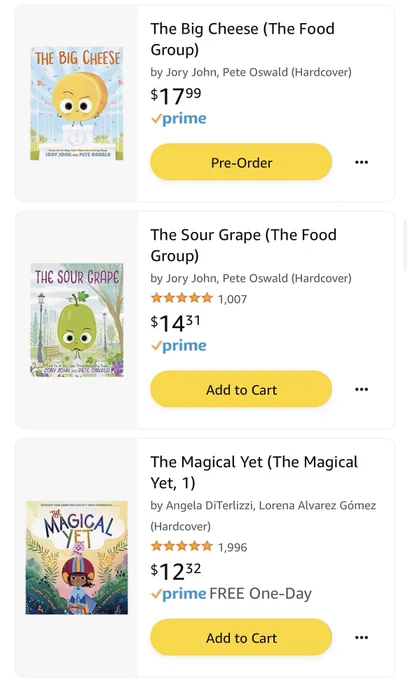
Task: View the 1,007 reviews count
Action: point(233,299)
